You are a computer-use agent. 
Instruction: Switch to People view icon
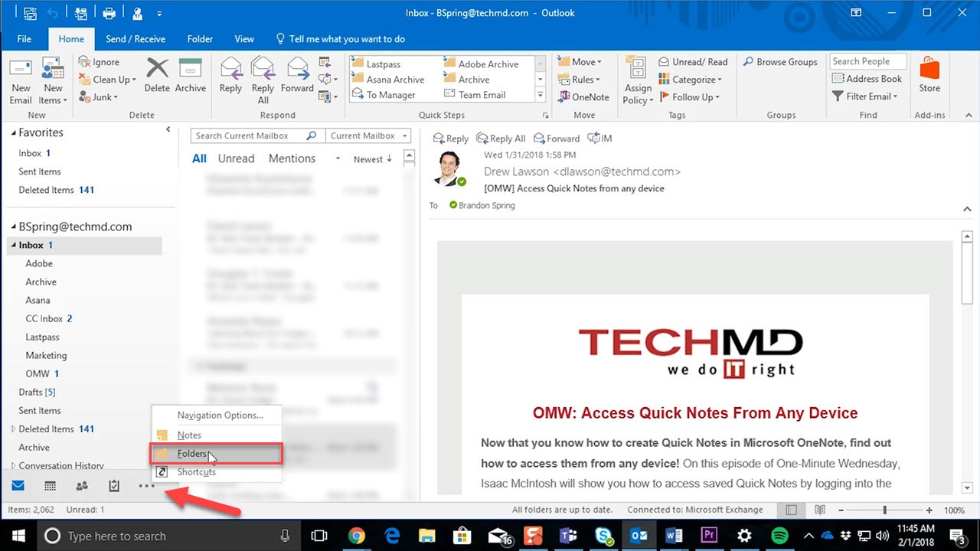82,486
